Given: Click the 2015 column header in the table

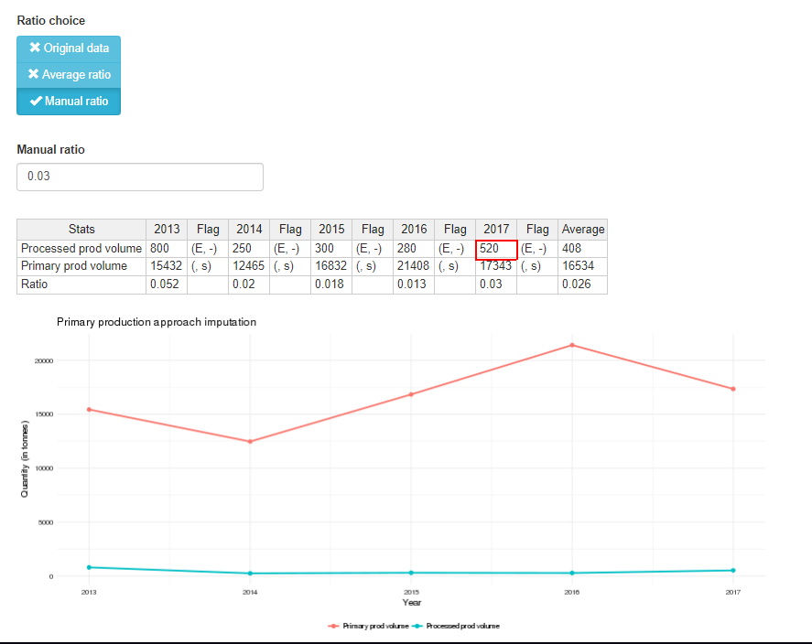Looking at the screenshot, I should [330, 230].
